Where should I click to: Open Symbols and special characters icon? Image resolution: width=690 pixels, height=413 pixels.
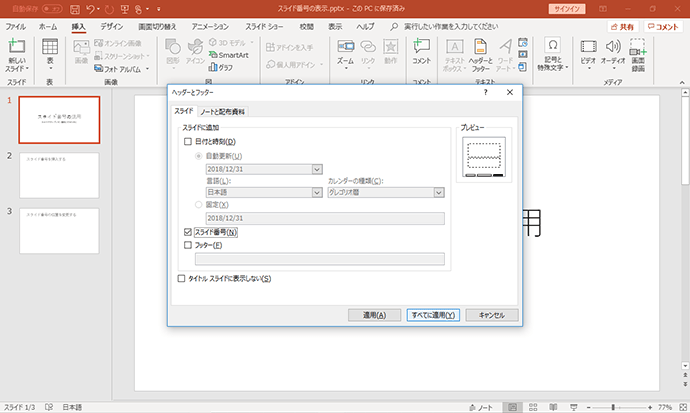pyautogui.click(x=553, y=44)
